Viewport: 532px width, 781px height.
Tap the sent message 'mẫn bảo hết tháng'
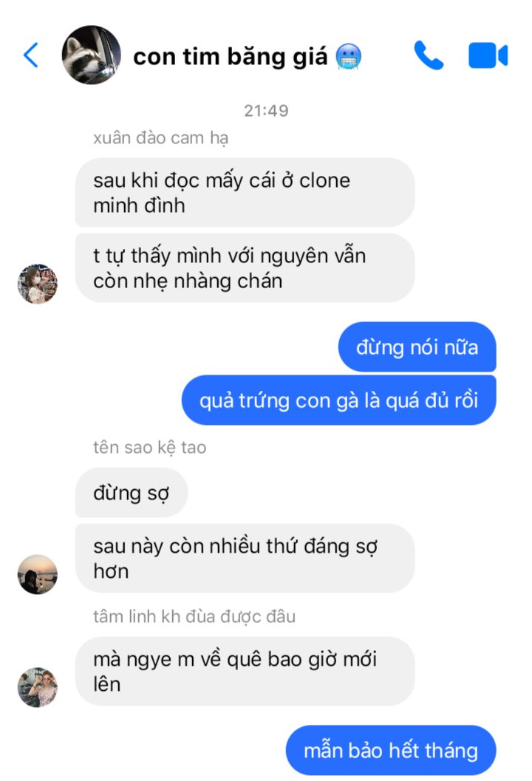(391, 750)
